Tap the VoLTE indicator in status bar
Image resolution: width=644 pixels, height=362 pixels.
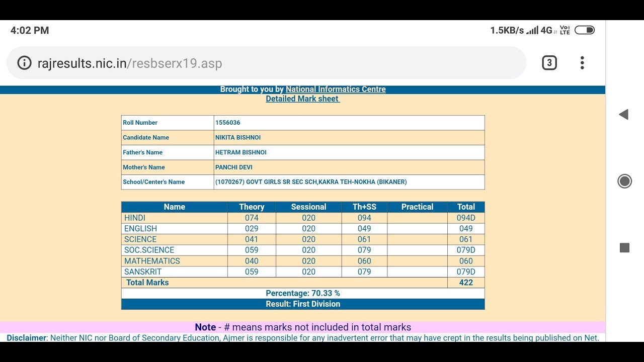pyautogui.click(x=565, y=30)
